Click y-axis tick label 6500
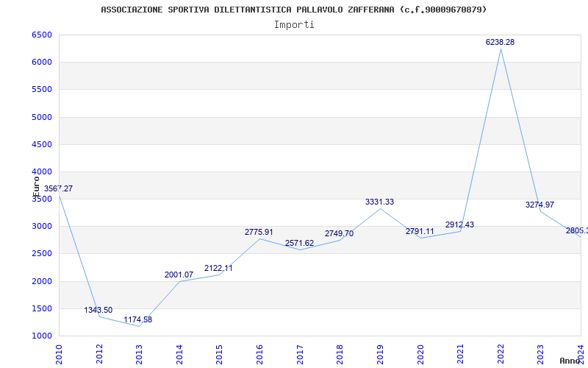The width and height of the screenshot is (588, 368). coord(42,35)
